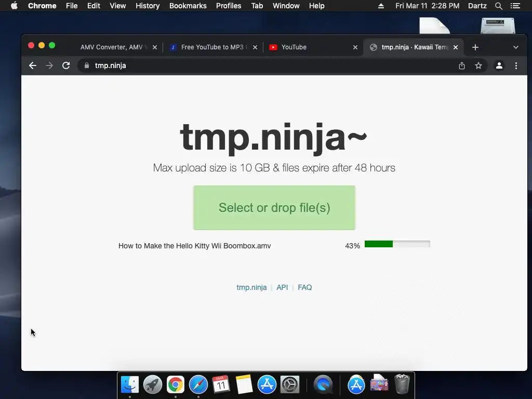This screenshot has width=532, height=399.
Task: Open Spotlight search magnifier icon
Action: [x=499, y=6]
